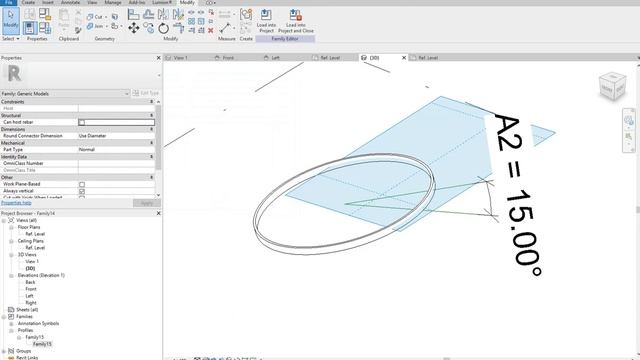Viewport: 640px width, 360px height.
Task: Activate the Copy tool
Action: point(149,28)
